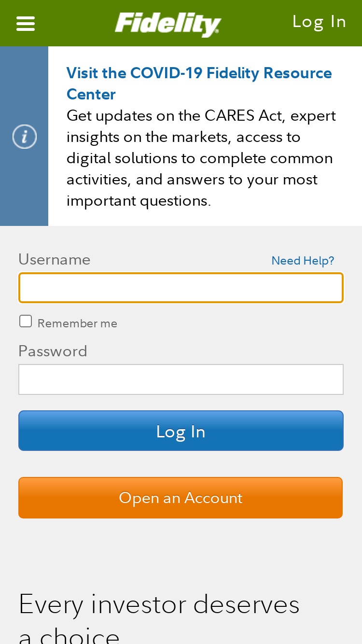Screen dimensions: 362x644
Task: Focus the Password text field
Action: pos(181,379)
